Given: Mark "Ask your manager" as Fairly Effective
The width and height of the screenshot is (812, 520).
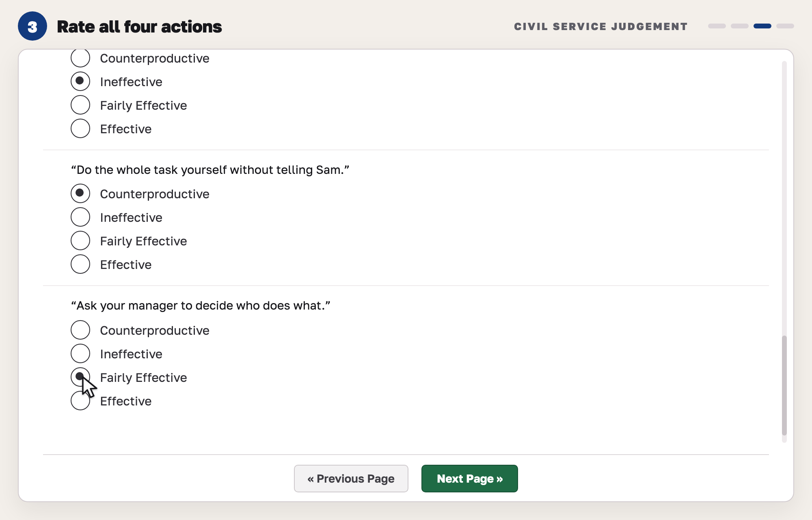Looking at the screenshot, I should (x=80, y=377).
